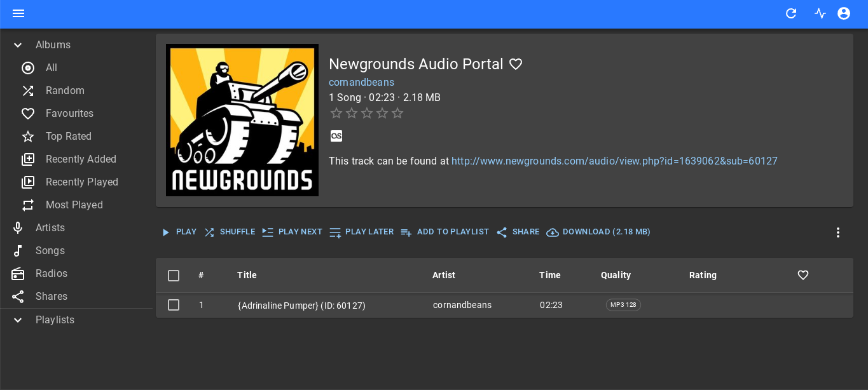Screen dimensions: 868x390
Task: Rate the album five stars
Action: click(x=397, y=114)
